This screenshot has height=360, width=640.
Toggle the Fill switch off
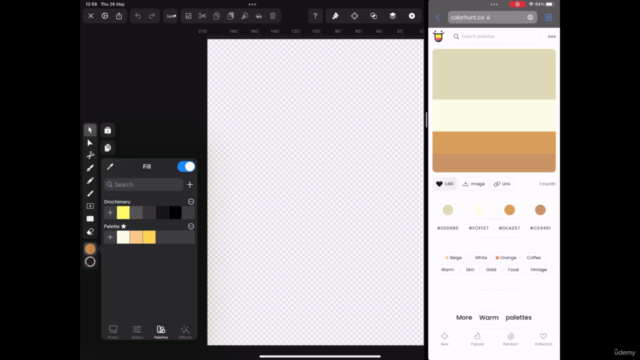[x=186, y=167]
